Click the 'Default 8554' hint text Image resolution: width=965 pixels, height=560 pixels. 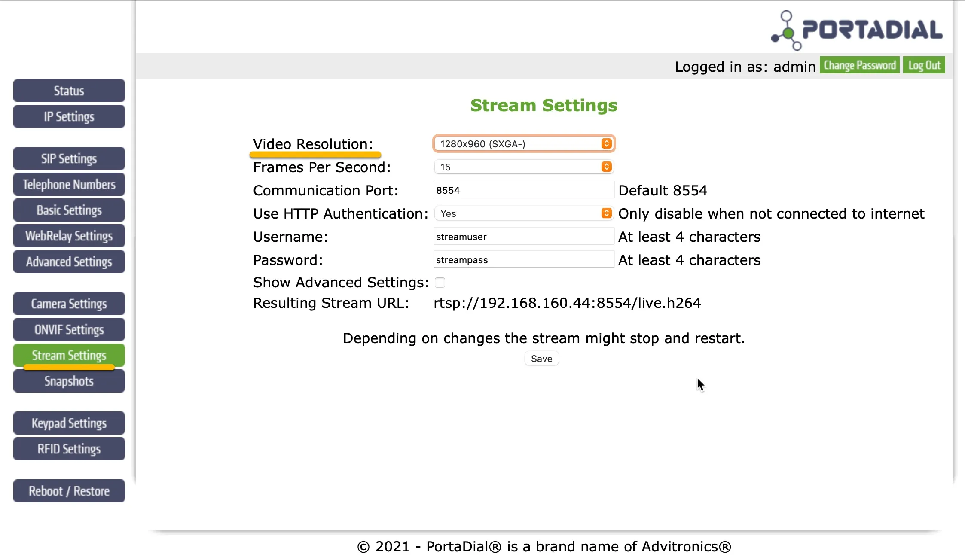(x=663, y=190)
